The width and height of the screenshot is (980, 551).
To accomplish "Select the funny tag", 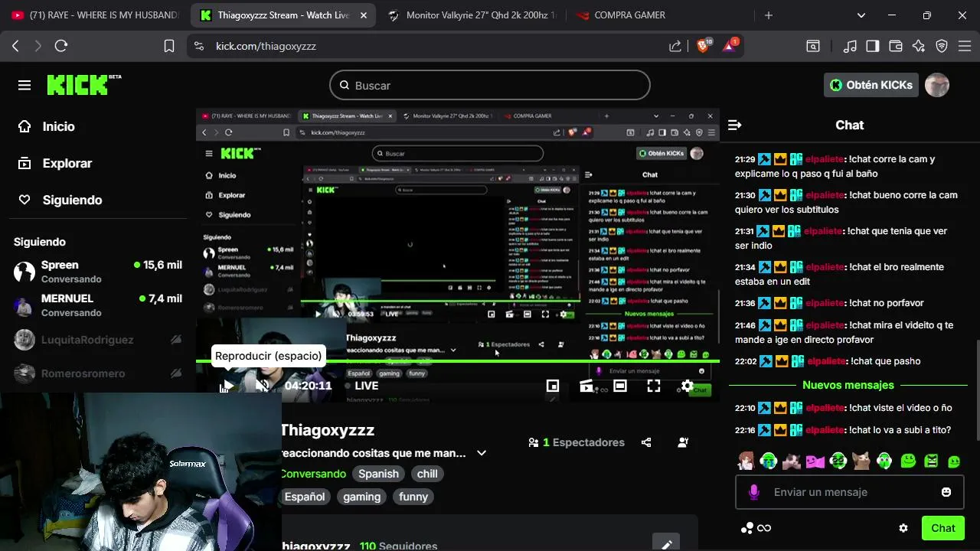I will coord(413,497).
